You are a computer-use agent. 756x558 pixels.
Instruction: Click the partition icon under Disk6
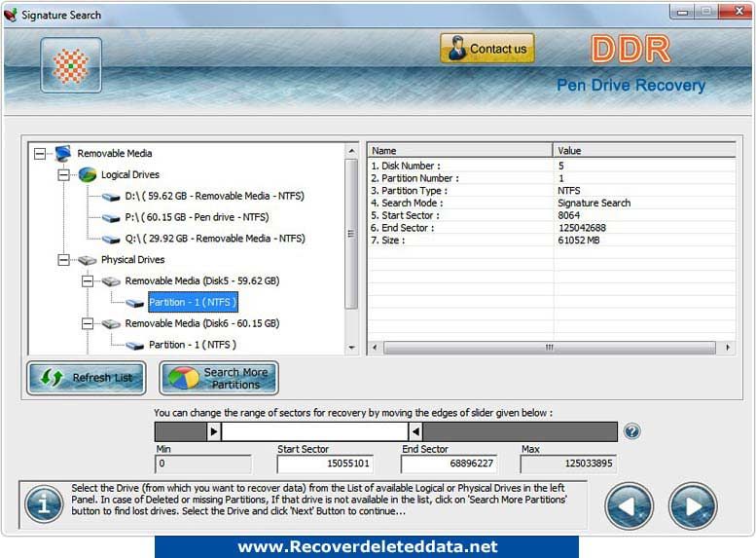[134, 346]
